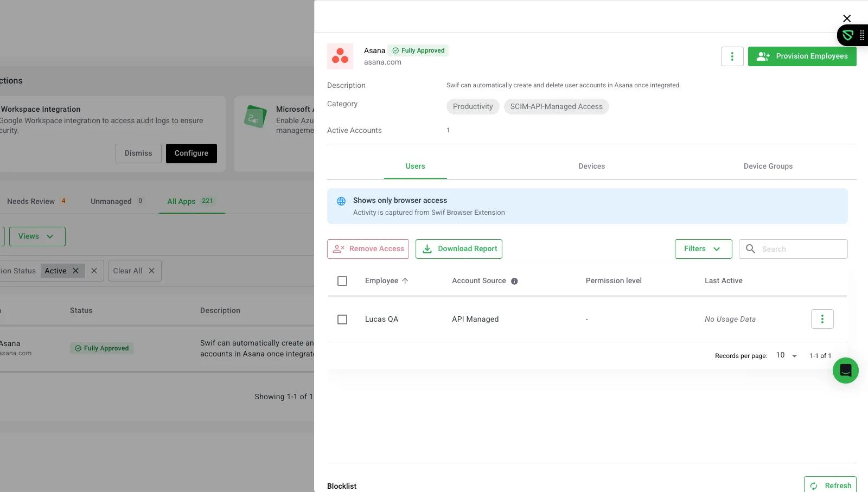
Task: Click the Account Source info icon
Action: pyautogui.click(x=514, y=281)
